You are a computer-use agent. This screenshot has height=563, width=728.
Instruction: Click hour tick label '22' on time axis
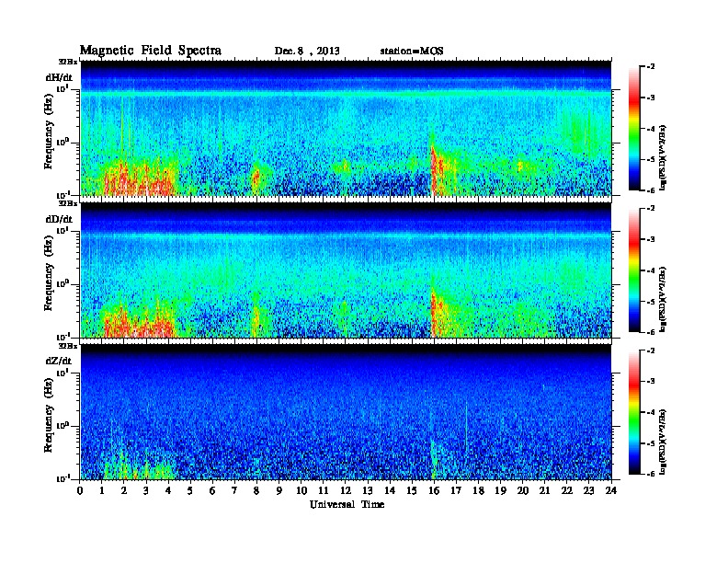point(567,490)
